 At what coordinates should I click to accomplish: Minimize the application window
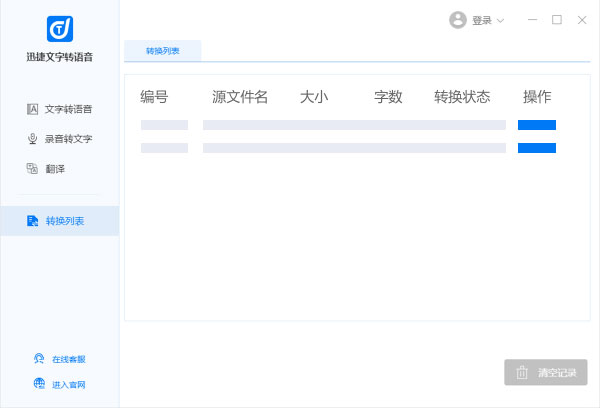532,20
